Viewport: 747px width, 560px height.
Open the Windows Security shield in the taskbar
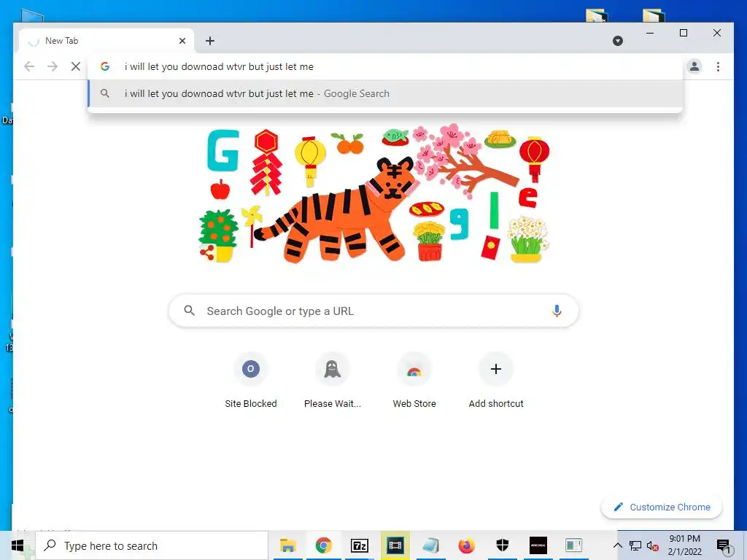[x=502, y=545]
